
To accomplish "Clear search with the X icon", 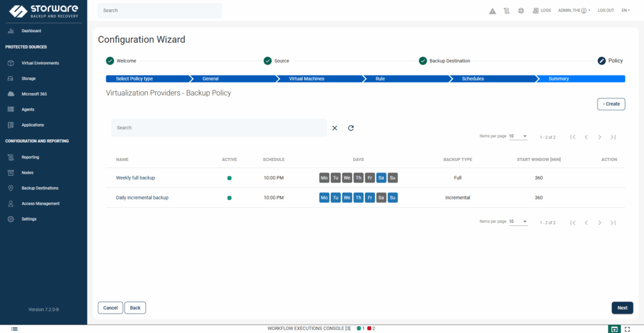I will [335, 128].
